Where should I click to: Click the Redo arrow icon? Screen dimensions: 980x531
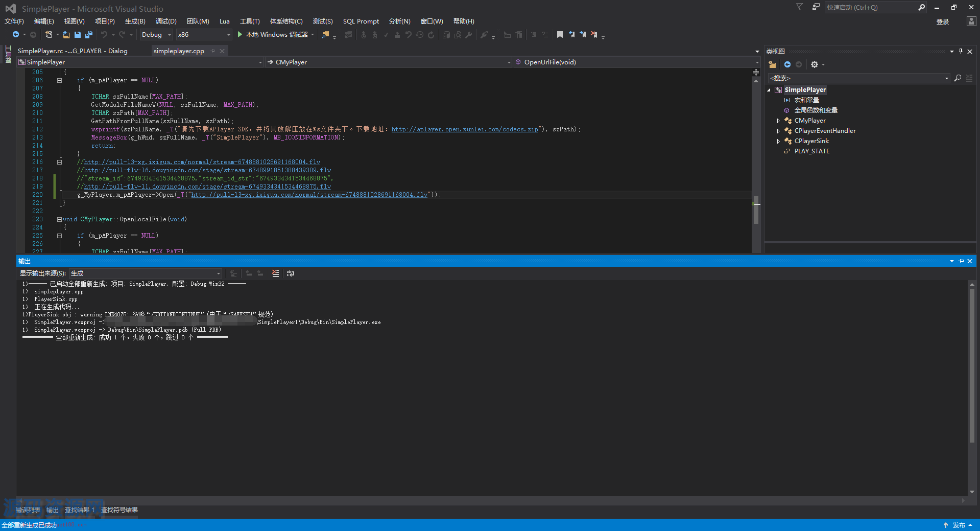coord(122,35)
